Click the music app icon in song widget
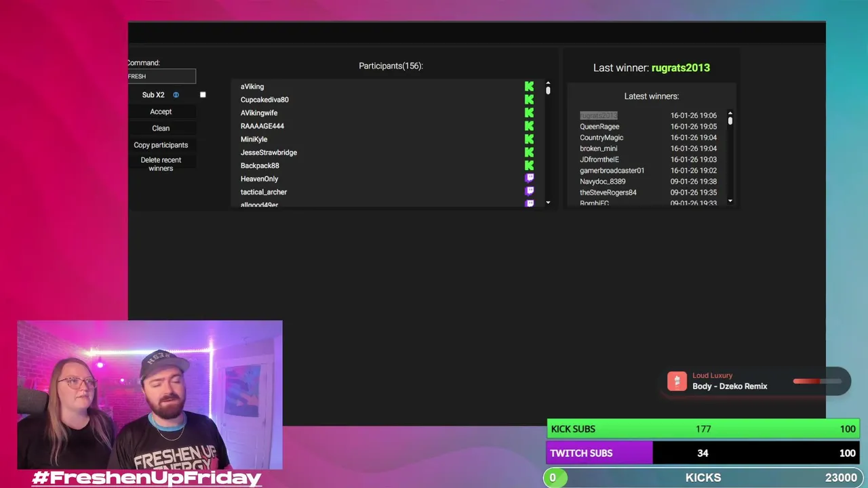Image resolution: width=868 pixels, height=488 pixels. (677, 382)
